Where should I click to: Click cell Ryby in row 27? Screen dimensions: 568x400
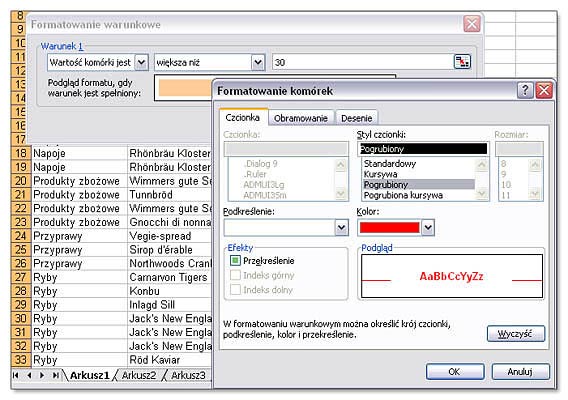(x=79, y=277)
